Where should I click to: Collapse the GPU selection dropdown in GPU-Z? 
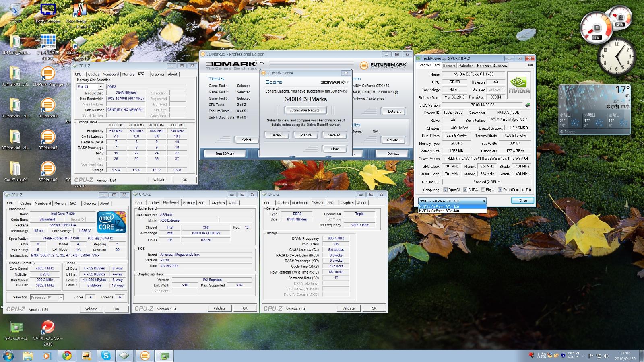pos(484,201)
